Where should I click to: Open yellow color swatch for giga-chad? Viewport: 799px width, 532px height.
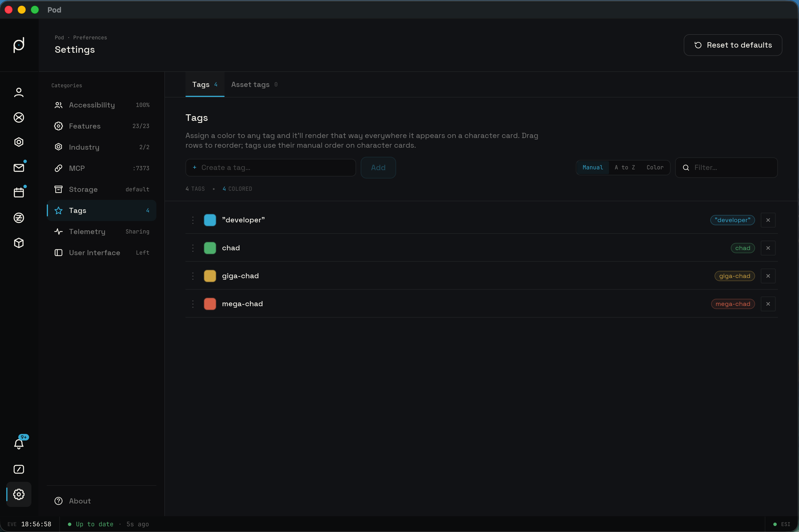210,276
